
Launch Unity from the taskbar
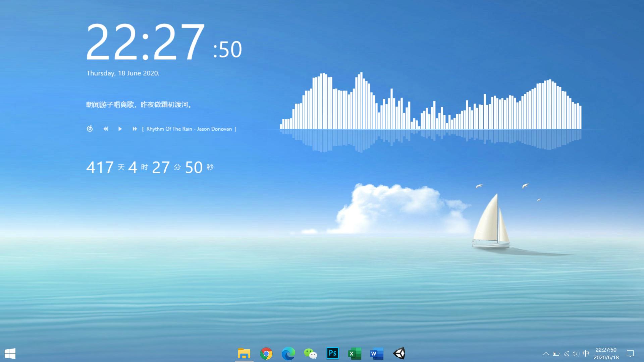point(399,354)
